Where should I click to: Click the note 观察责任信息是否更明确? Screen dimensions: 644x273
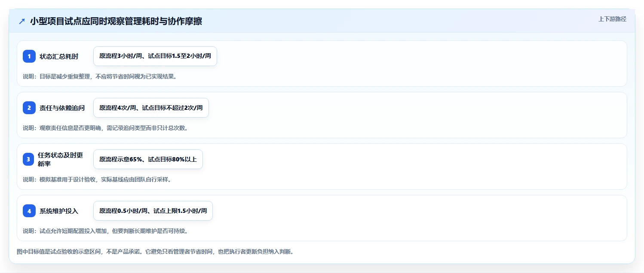pos(105,128)
